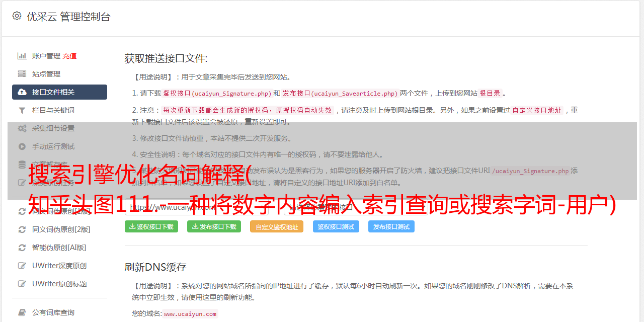Screen dimensions: 644x322
Task: Click the gears icon for 采集细节设置
Action: point(22,128)
